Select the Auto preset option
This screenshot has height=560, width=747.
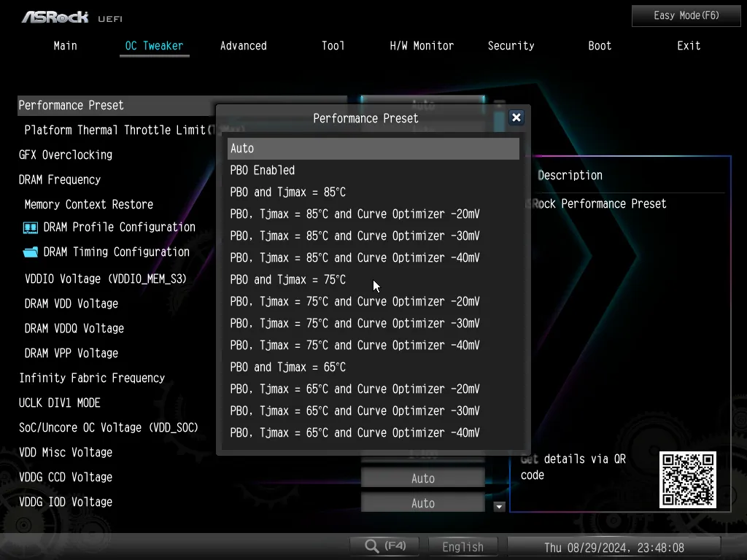pos(373,149)
